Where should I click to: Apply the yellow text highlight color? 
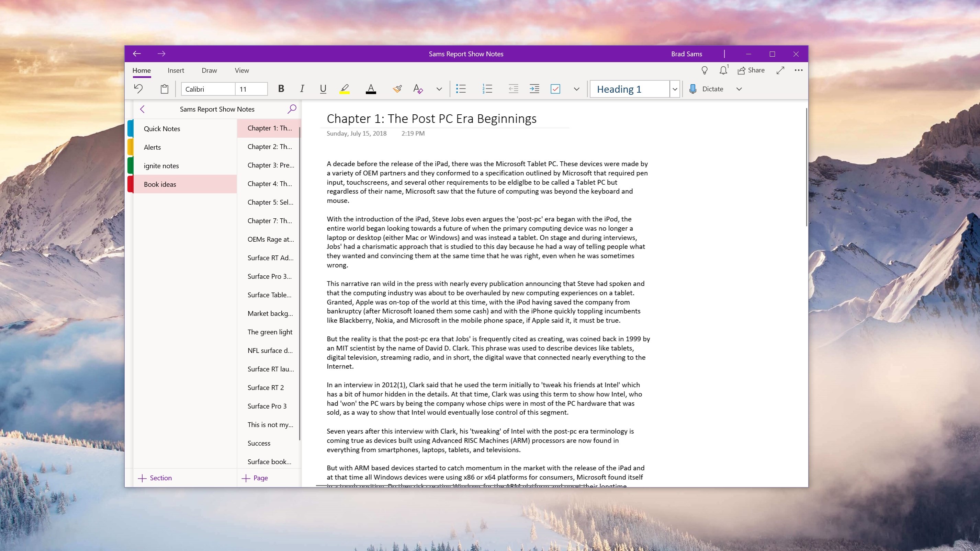tap(344, 89)
